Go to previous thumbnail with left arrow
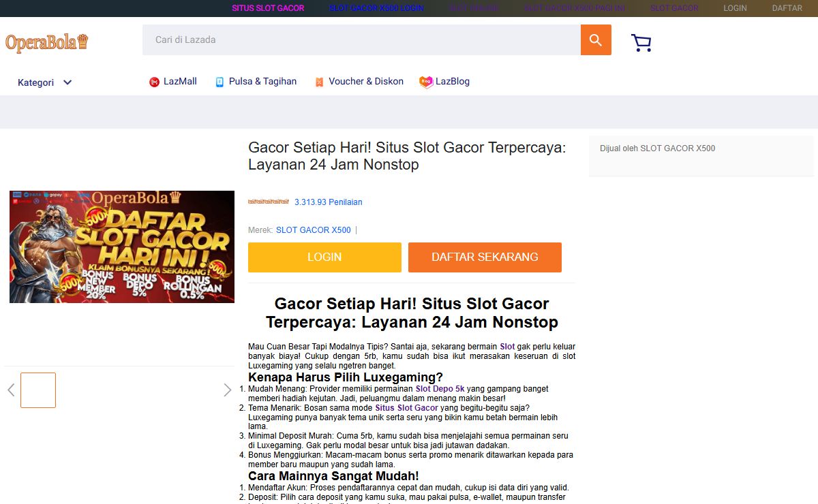The image size is (818, 504). click(11, 390)
